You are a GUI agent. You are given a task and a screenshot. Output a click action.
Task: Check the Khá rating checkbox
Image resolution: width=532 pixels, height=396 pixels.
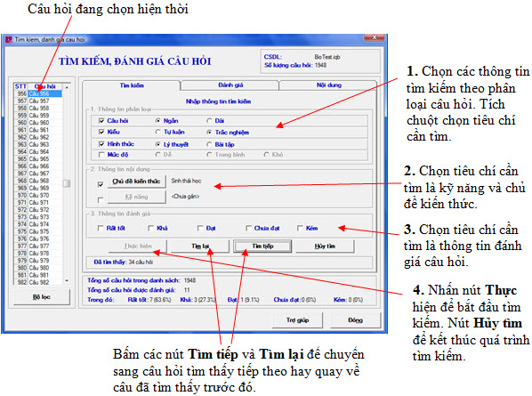click(150, 229)
